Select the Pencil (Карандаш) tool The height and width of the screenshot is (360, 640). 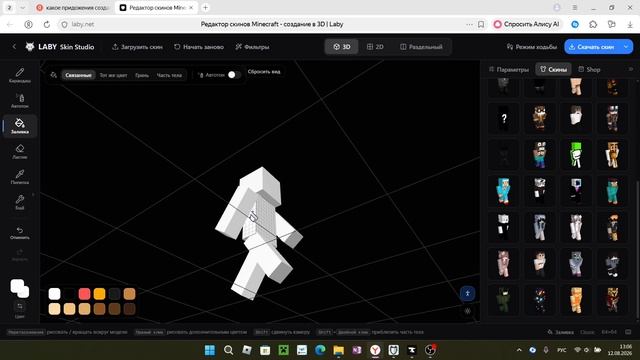click(20, 76)
